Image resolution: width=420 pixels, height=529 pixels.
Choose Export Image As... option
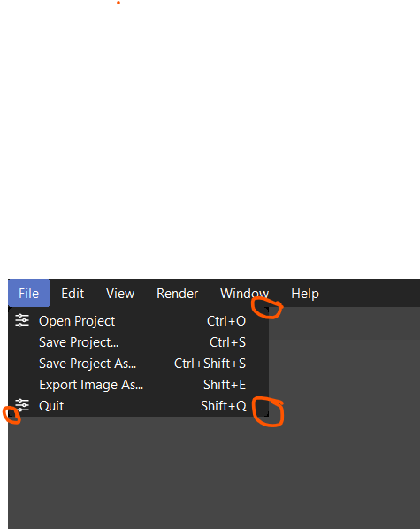click(138, 385)
